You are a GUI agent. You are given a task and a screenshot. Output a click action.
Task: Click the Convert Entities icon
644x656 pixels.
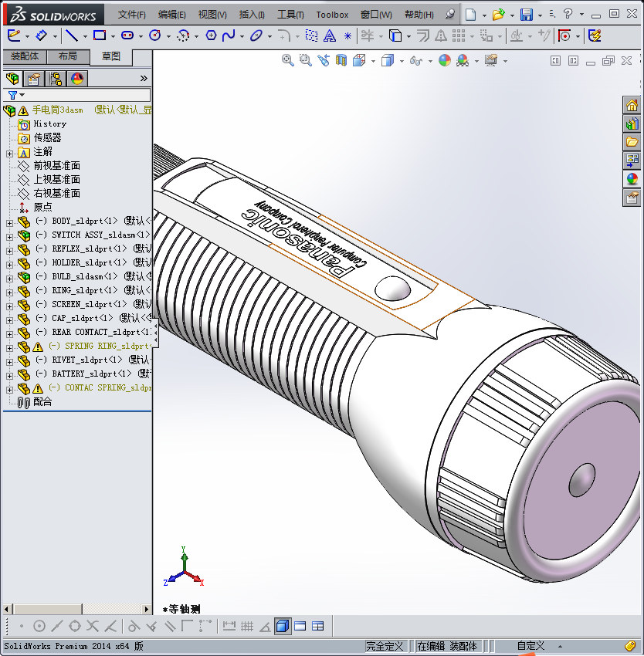[395, 36]
